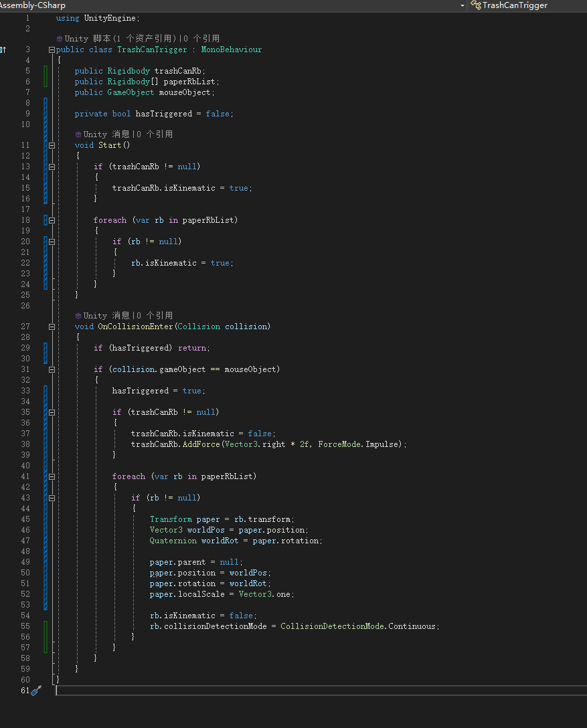The height and width of the screenshot is (728, 587).
Task: Click the MonoBehaviour base class name
Action: [232, 50]
